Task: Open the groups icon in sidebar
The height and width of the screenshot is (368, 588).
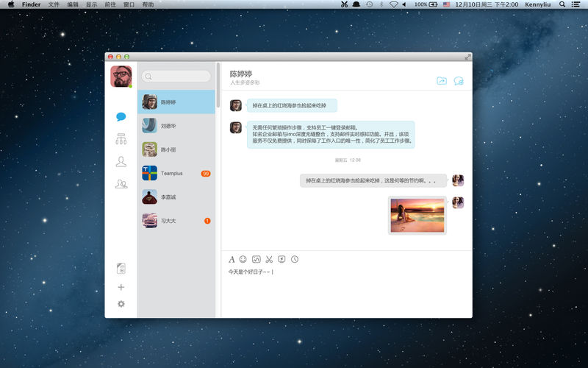Action: point(121,184)
